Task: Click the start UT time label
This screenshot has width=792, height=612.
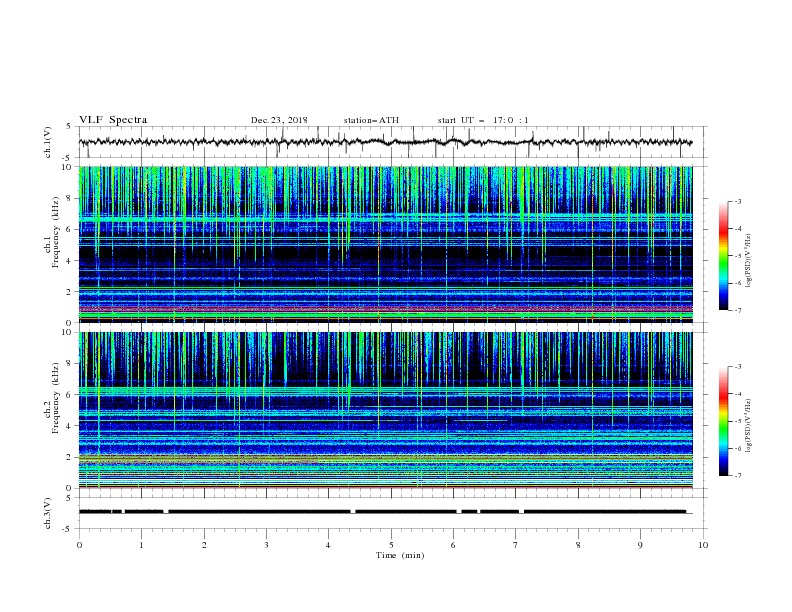Action: (x=483, y=120)
